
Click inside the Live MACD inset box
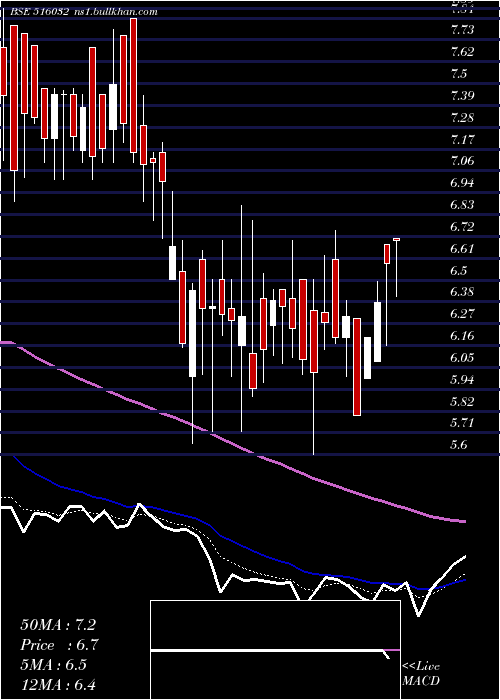275,650
